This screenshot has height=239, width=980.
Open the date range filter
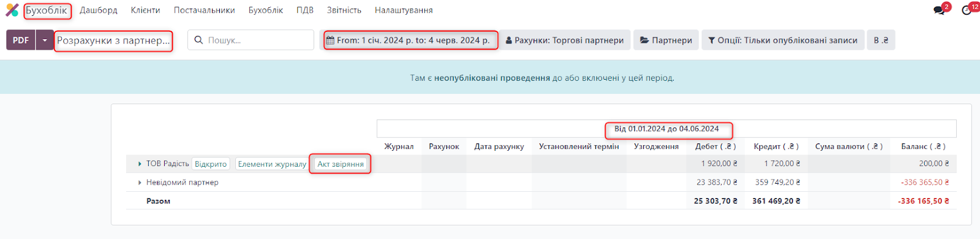pyautogui.click(x=409, y=40)
